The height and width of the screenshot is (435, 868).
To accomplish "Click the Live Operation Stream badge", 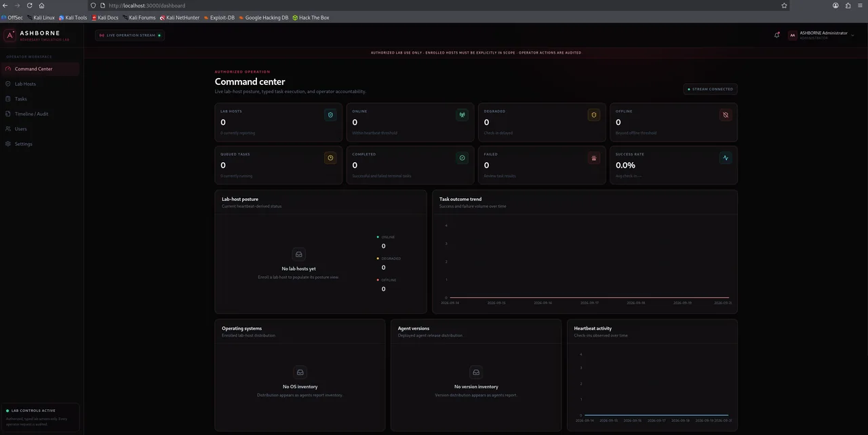I will click(x=130, y=35).
